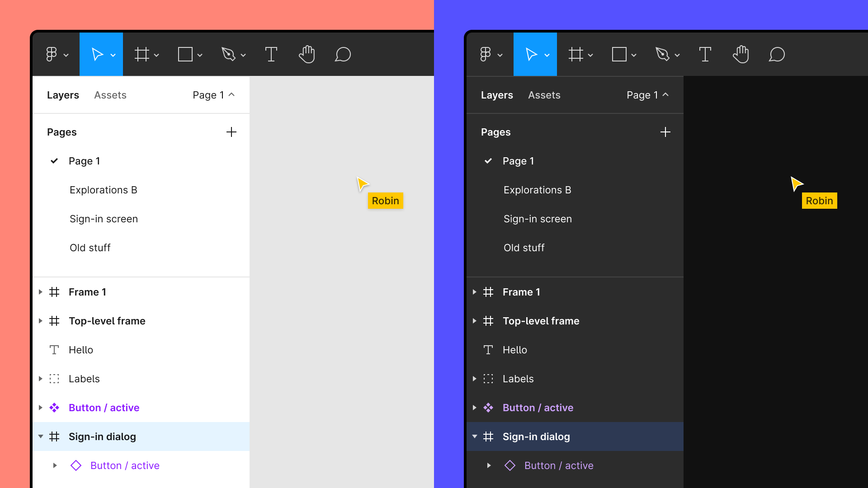Viewport: 868px width, 488px height.
Task: Expand the Top-level frame layer
Action: pos(40,320)
